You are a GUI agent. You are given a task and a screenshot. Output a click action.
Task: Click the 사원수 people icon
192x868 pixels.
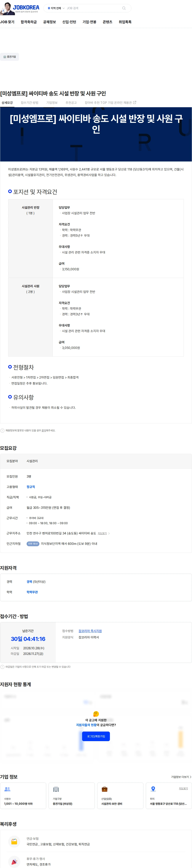pyautogui.click(x=7, y=789)
